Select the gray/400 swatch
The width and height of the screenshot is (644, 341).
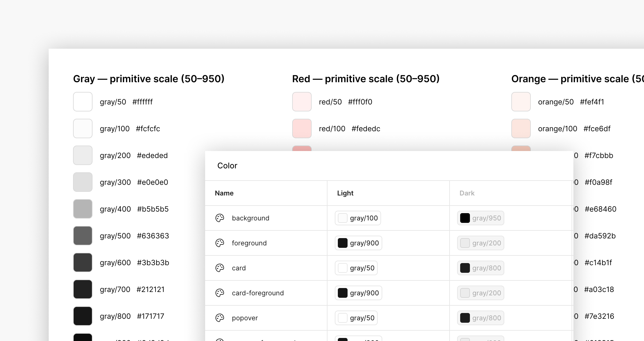coord(83,209)
